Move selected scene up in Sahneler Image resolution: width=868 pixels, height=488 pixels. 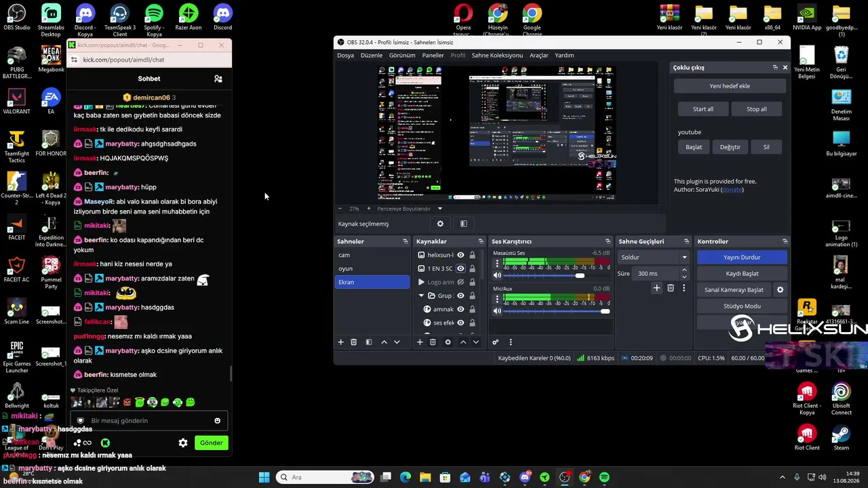pos(384,342)
